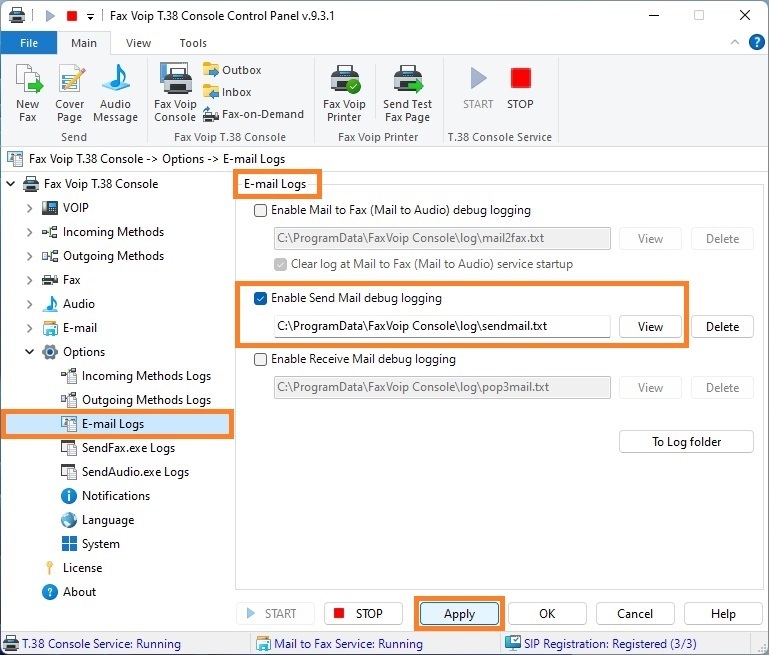Click quick access play arrow
Viewport: 769px width, 655px height.
tap(50, 16)
